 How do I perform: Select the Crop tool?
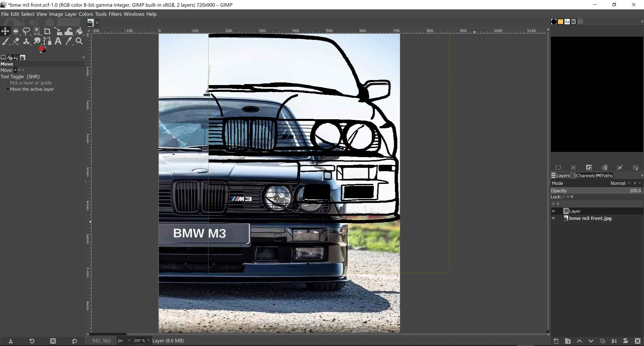click(47, 31)
